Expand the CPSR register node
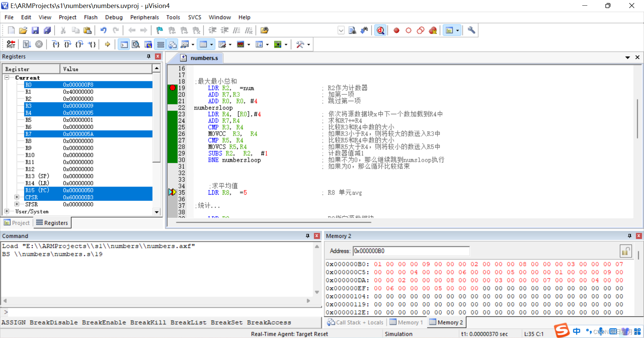 pos(17,197)
